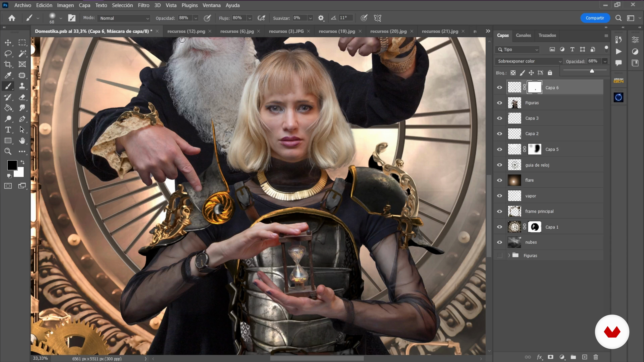Open the layer Opacidad dropdown arrow
This screenshot has width=644, height=362.
(605, 61)
